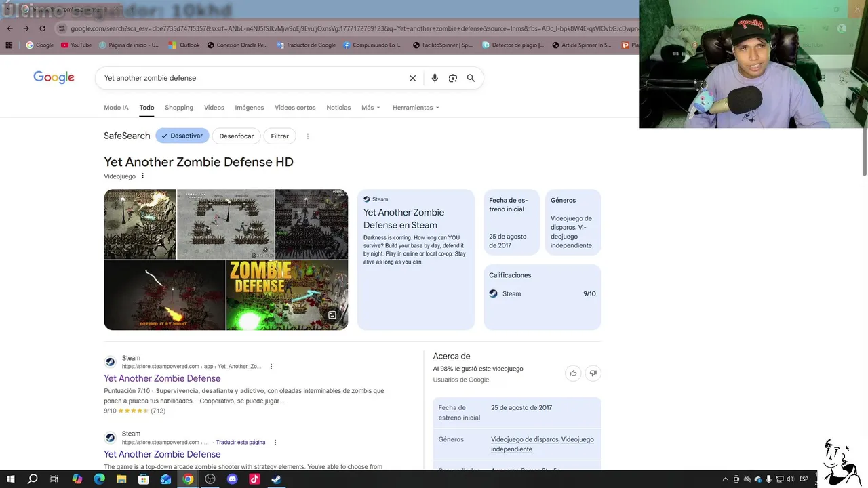Screen dimensions: 868x488
Task: Click the magnifying glass search button
Action: coord(471,78)
